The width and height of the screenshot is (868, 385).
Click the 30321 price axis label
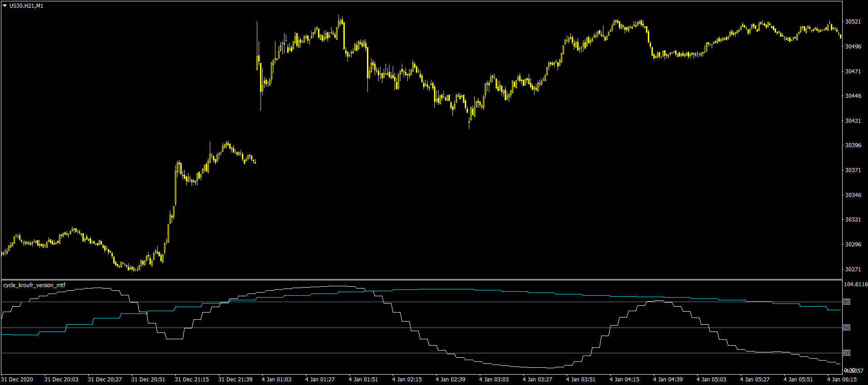(x=853, y=220)
